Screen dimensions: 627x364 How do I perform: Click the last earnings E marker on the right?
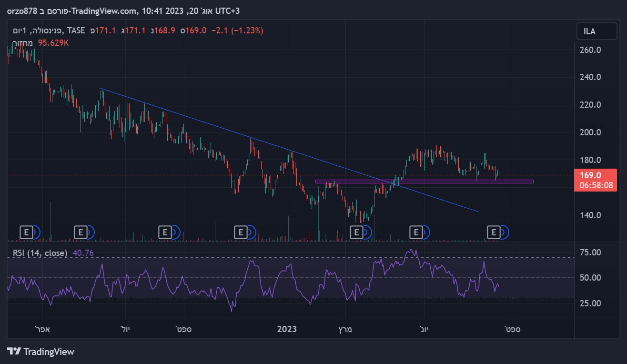493,233
